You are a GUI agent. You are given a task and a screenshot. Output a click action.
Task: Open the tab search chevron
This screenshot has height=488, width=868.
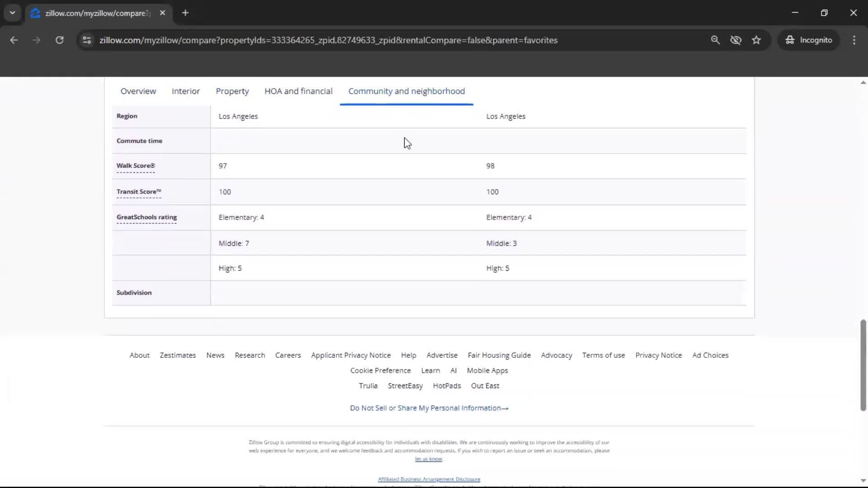12,13
